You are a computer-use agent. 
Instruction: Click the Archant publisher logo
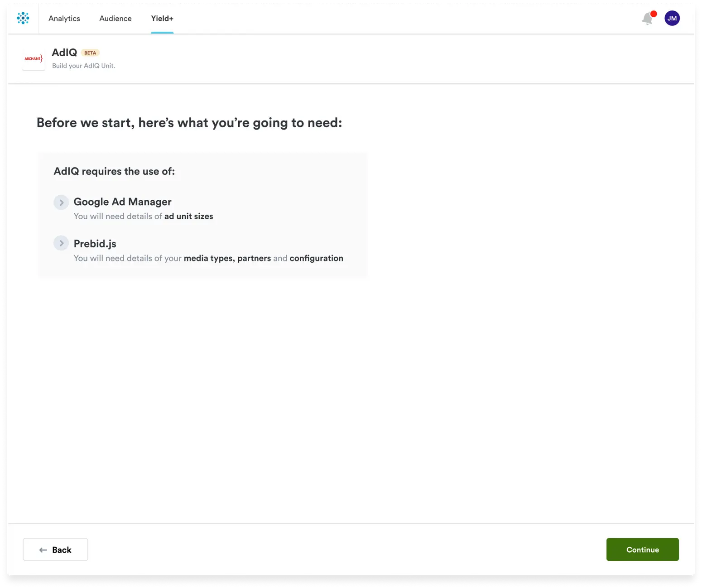(34, 59)
